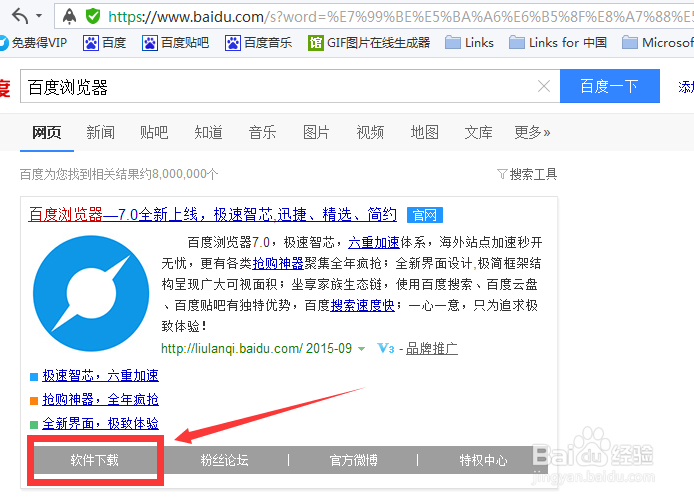Open the 极速智芯，六重加速 sublink
This screenshot has height=501, width=694.
pyautogui.click(x=100, y=376)
